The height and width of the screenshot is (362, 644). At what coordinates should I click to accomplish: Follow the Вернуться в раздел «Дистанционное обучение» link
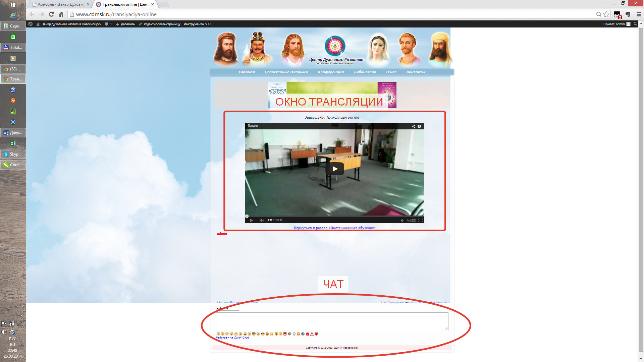[335, 228]
